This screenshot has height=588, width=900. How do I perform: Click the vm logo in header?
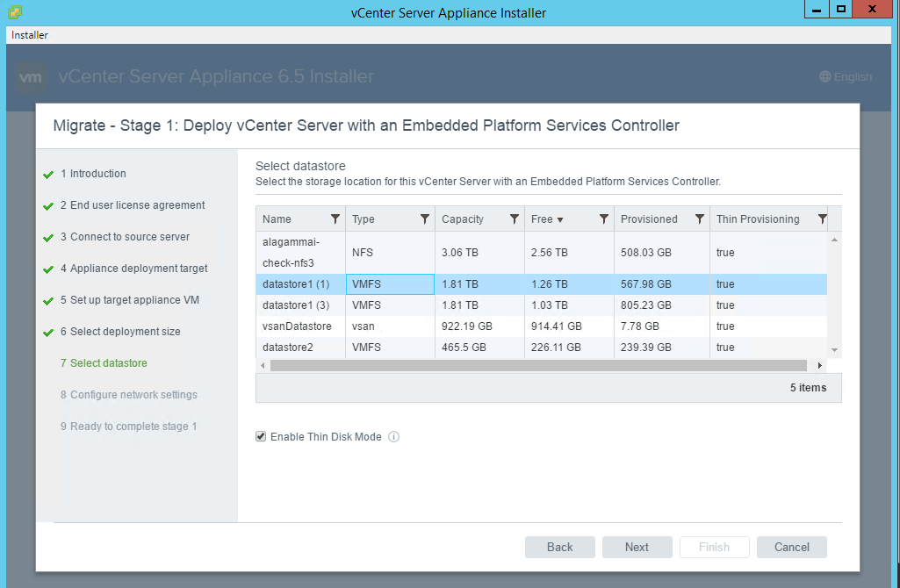point(31,77)
